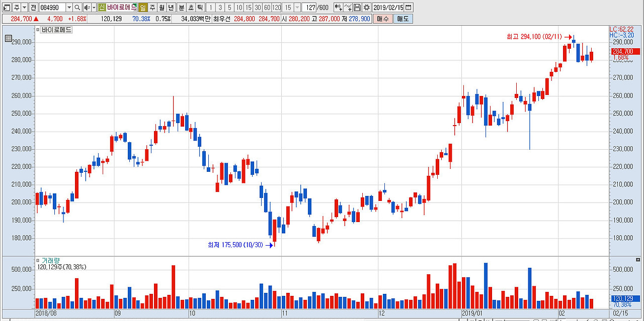Open stock code 084990 dropdown arrow
The height and width of the screenshot is (321, 644).
click(69, 8)
